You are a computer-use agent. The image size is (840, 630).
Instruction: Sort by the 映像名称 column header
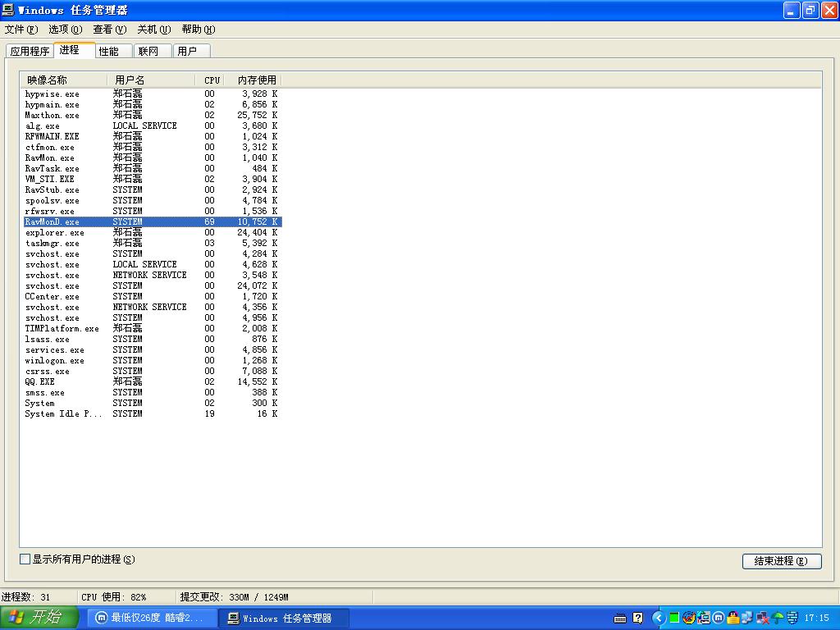click(x=64, y=80)
